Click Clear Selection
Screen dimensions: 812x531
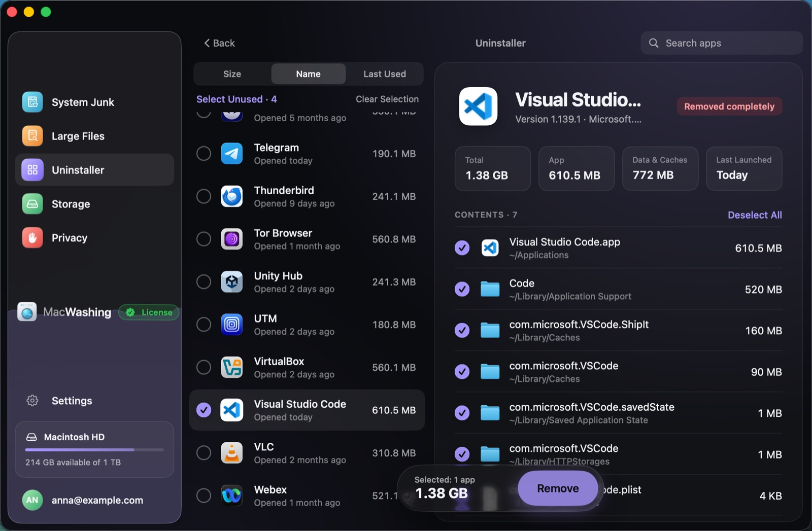pyautogui.click(x=387, y=99)
